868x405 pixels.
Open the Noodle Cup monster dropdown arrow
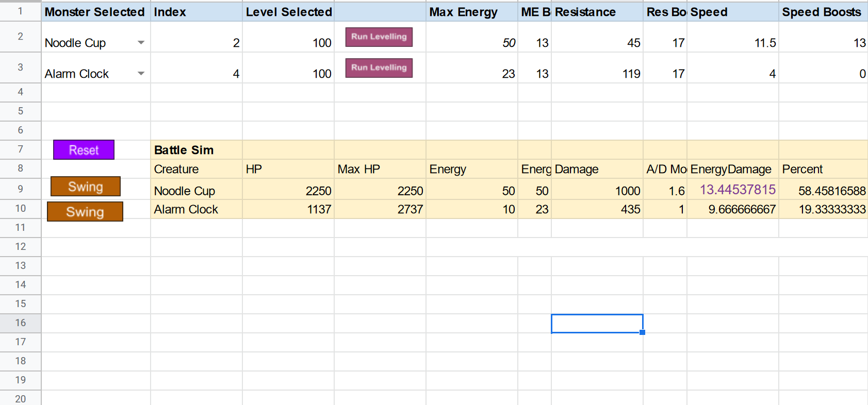point(141,43)
